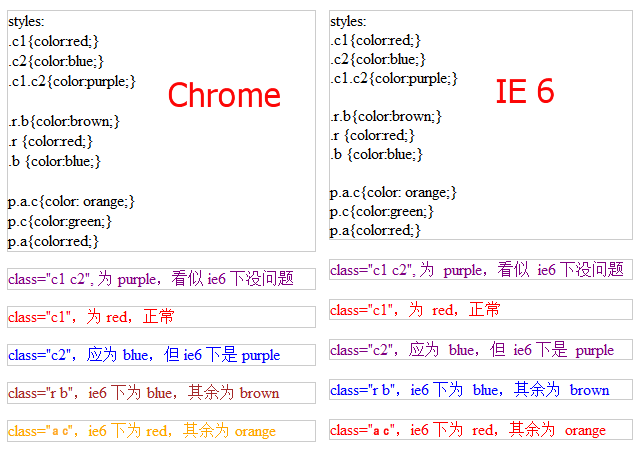Select .r {color:red;} line in IE 6 panel
The image size is (640, 450).
click(373, 135)
